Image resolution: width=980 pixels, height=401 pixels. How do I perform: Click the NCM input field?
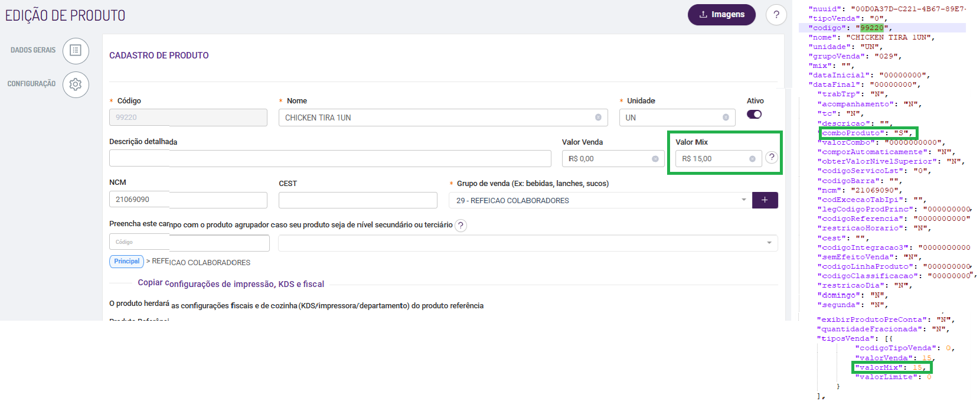(188, 200)
